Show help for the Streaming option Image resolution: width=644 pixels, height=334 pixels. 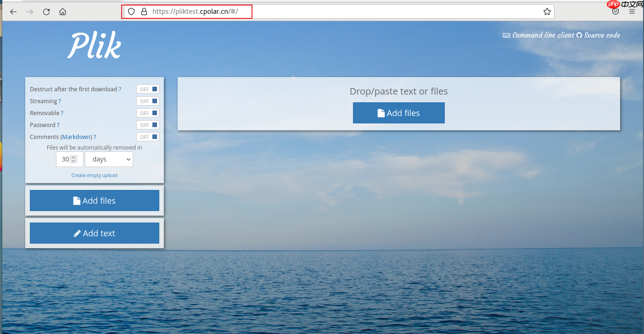click(x=60, y=101)
